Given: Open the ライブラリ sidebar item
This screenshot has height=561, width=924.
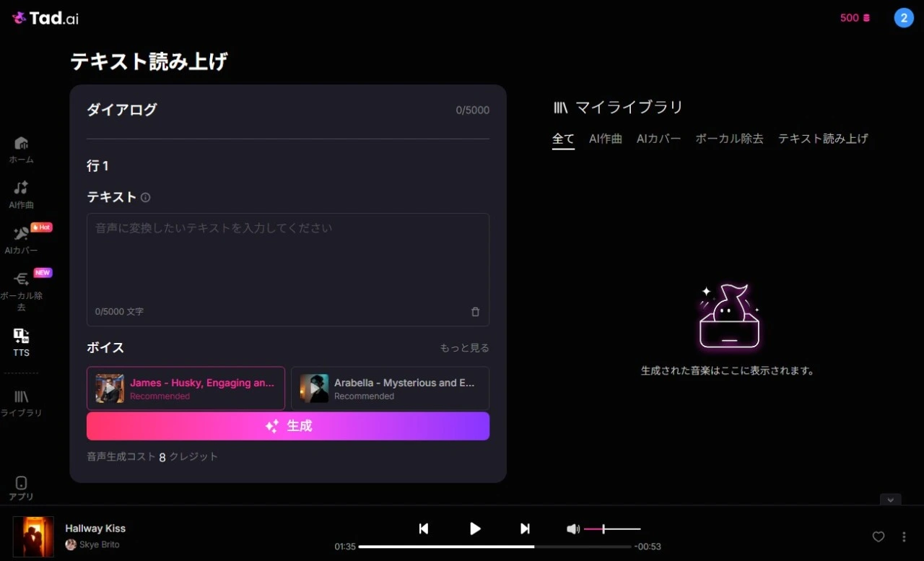Looking at the screenshot, I should pos(21,404).
